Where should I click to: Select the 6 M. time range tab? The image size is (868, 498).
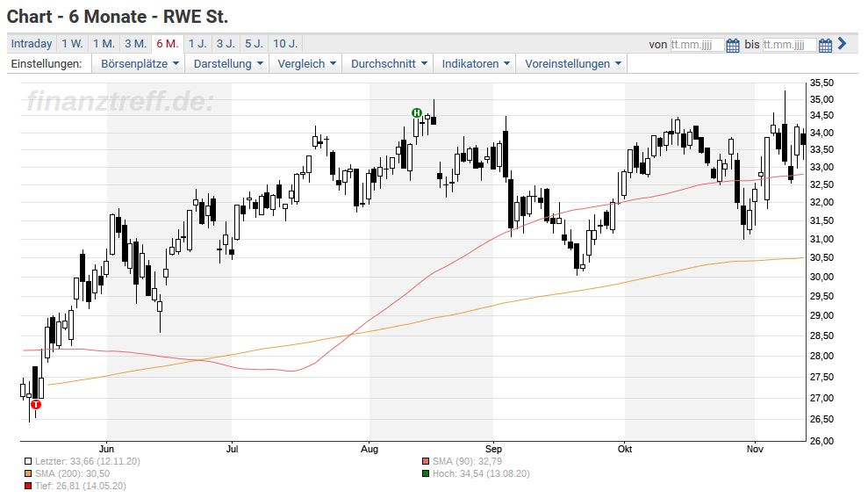pyautogui.click(x=167, y=44)
